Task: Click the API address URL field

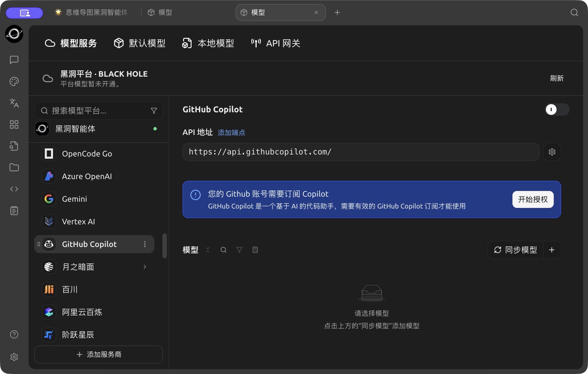Action: point(361,152)
